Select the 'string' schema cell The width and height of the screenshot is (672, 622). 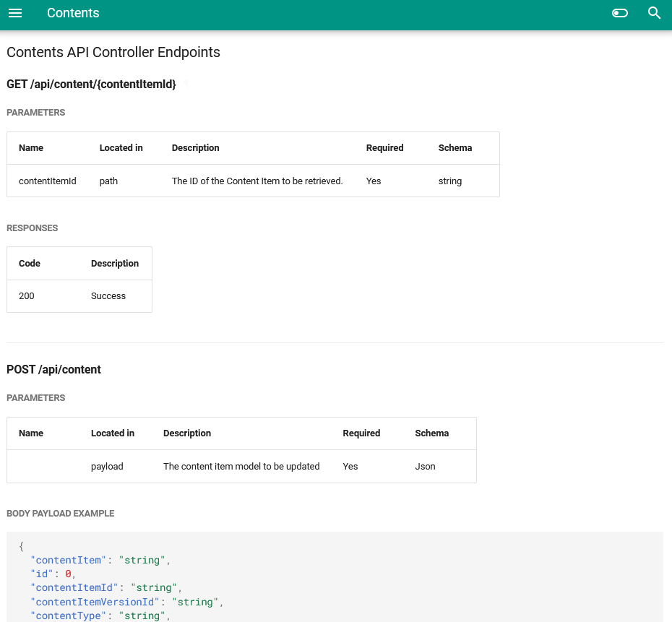[450, 181]
